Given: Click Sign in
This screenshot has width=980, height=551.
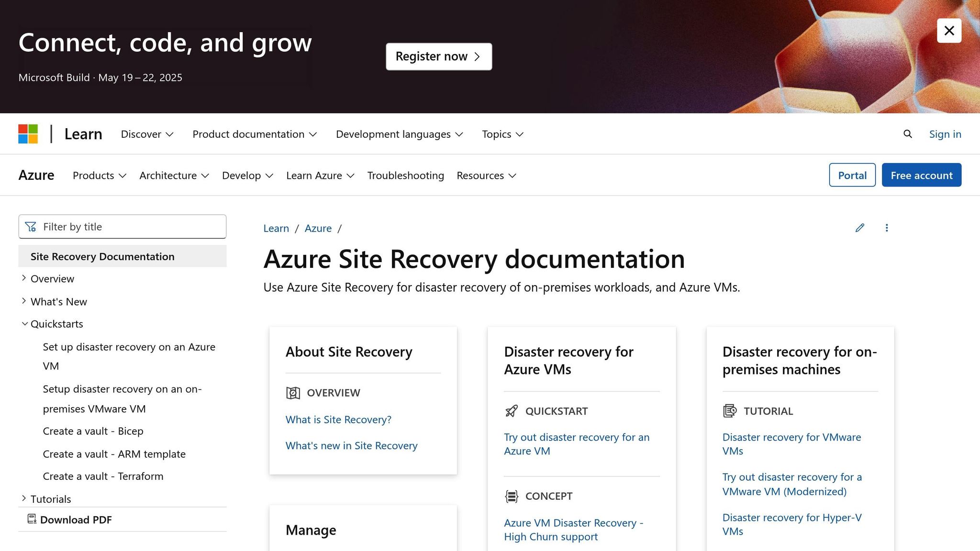Looking at the screenshot, I should (945, 134).
